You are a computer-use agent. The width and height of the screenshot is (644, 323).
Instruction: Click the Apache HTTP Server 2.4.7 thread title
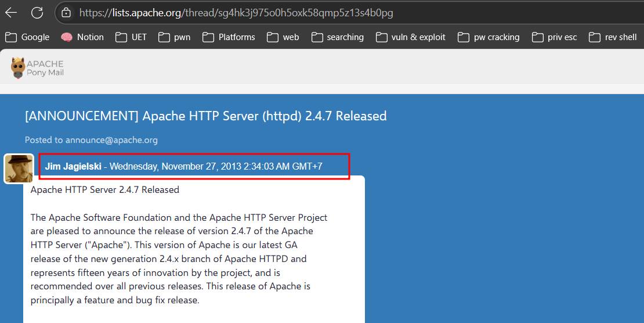(205, 116)
